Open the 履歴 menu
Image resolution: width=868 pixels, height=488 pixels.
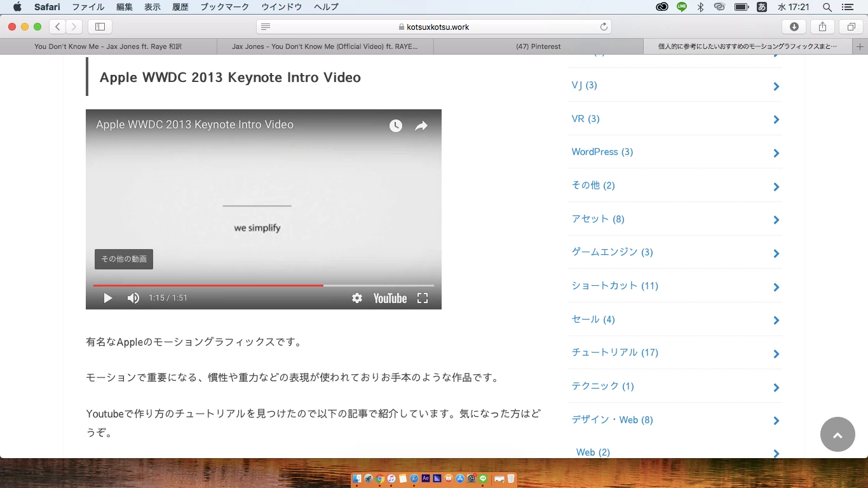click(180, 7)
